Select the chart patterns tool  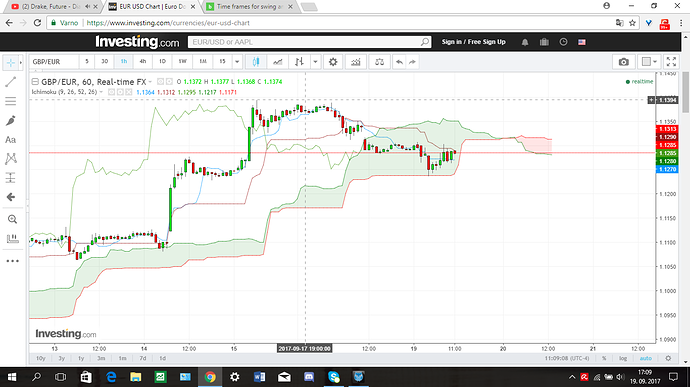coord(11,159)
